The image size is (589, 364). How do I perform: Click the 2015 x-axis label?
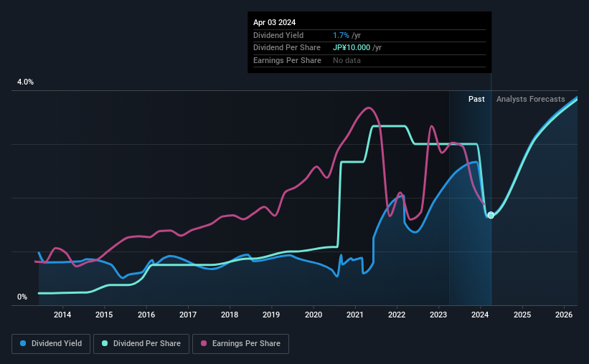click(104, 315)
